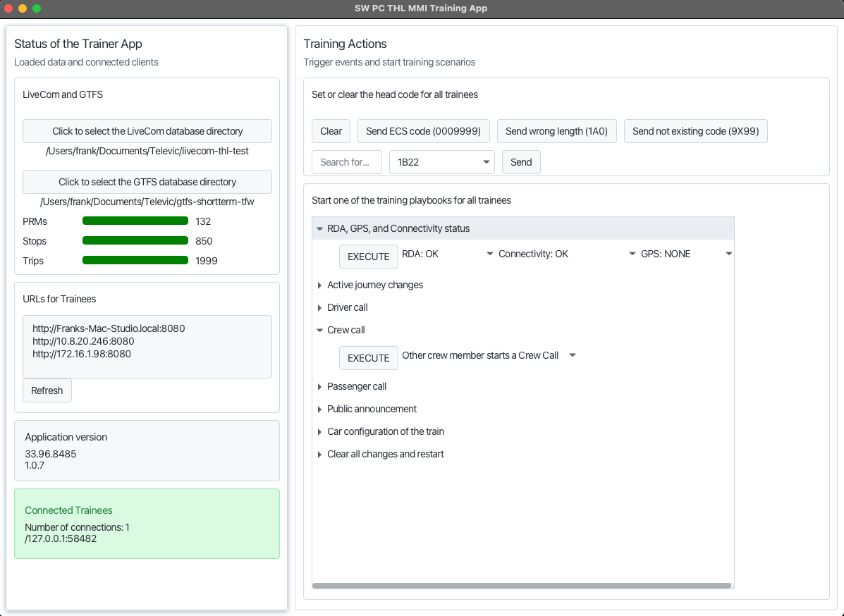Click the yellow macOS minimize window button
This screenshot has width=844, height=616.
(x=23, y=8)
